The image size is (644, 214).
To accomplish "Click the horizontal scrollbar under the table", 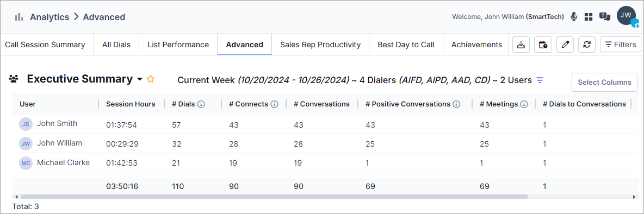I will click(274, 197).
